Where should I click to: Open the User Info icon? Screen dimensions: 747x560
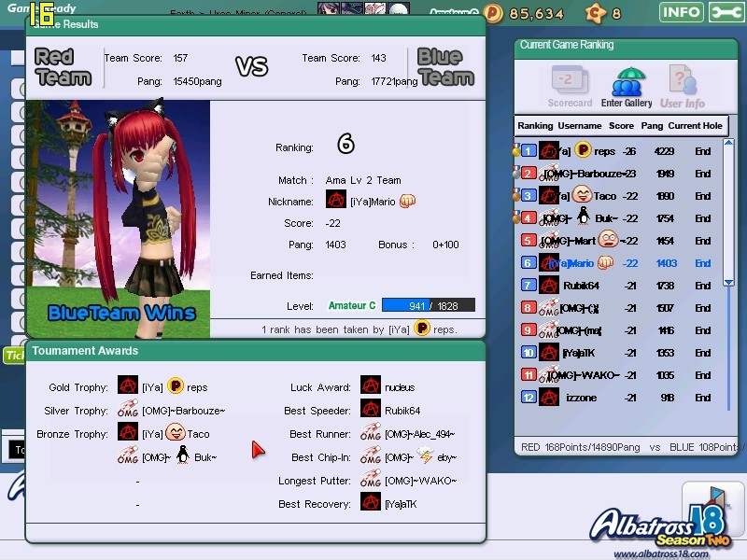point(683,87)
